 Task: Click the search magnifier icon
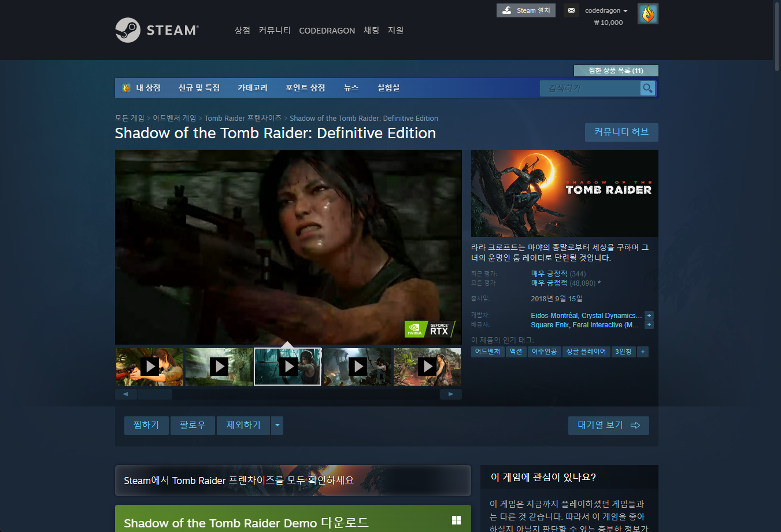pyautogui.click(x=647, y=88)
